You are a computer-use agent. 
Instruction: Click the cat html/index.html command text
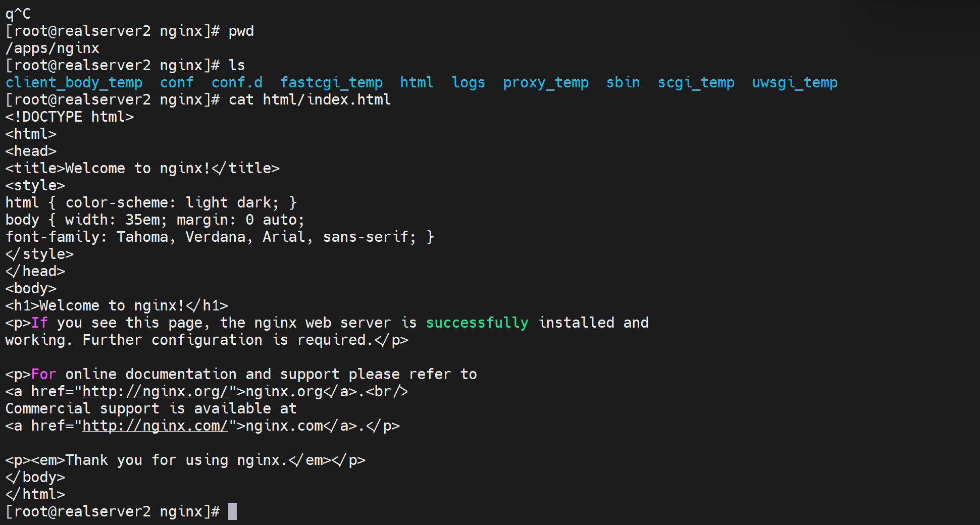(310, 100)
